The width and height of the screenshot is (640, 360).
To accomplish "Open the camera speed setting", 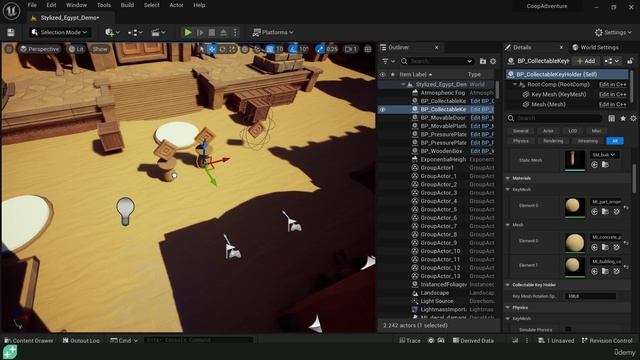I will pos(351,49).
